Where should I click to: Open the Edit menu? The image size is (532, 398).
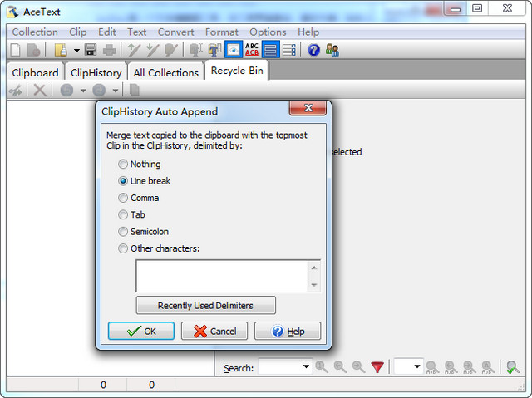[107, 32]
